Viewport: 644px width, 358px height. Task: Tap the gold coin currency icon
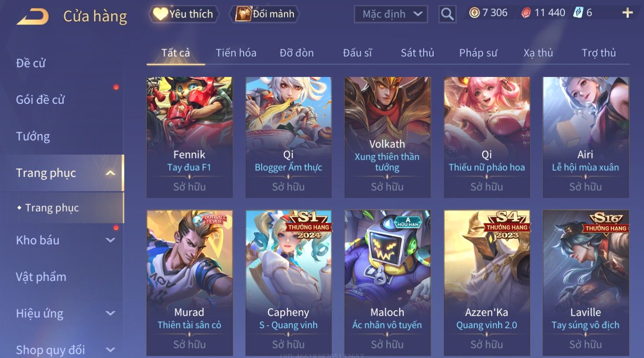pyautogui.click(x=474, y=13)
